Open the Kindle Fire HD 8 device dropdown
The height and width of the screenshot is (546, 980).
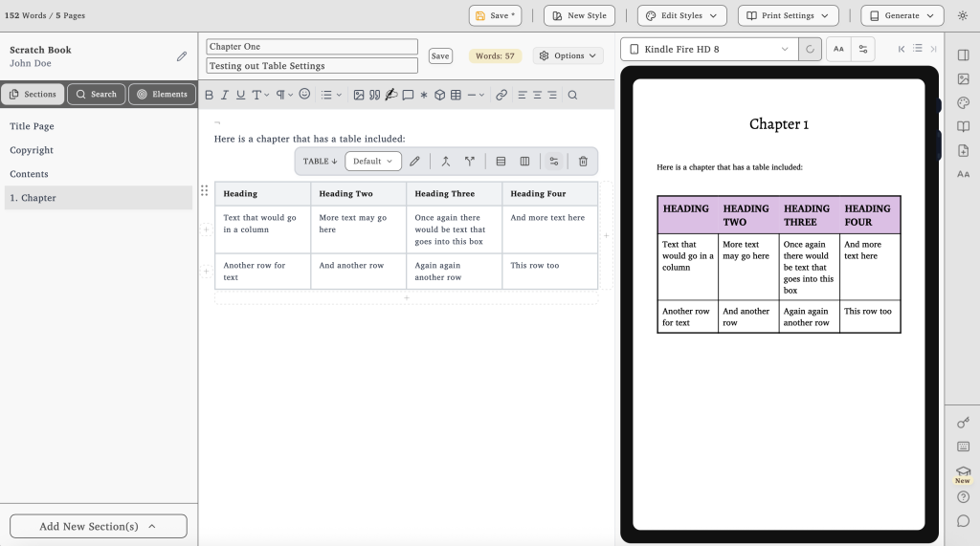[x=708, y=49]
